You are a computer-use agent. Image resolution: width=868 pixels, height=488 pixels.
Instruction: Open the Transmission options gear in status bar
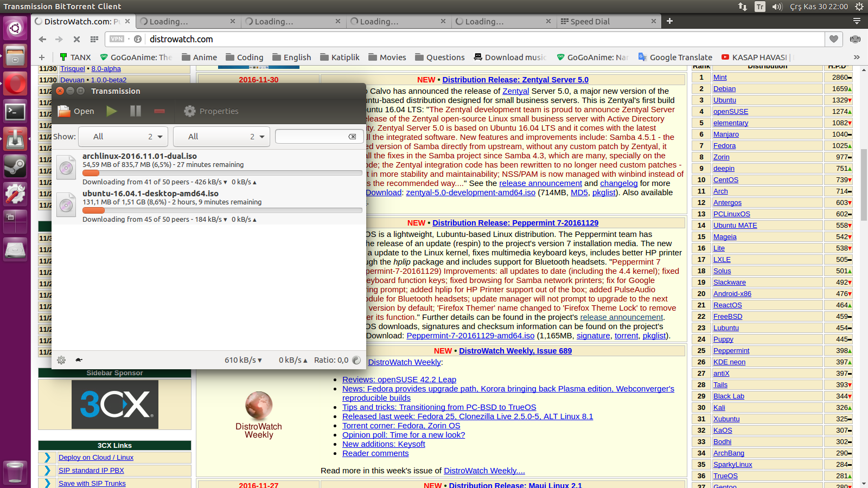(61, 360)
